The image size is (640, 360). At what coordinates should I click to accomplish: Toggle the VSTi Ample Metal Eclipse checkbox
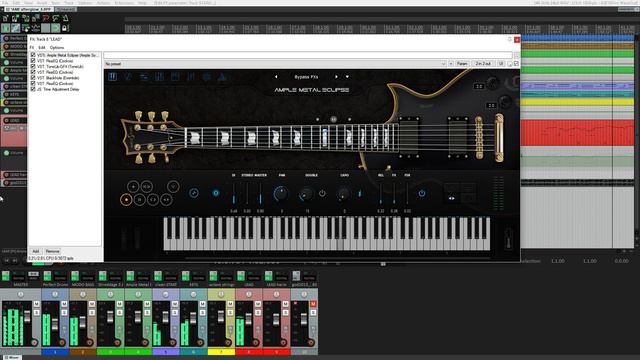tap(33, 55)
